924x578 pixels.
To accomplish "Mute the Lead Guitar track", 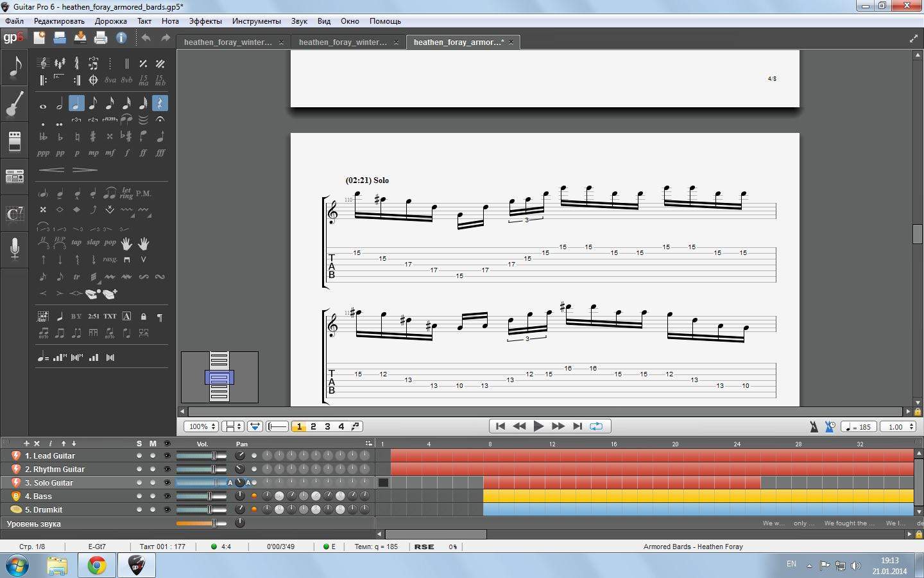I will [153, 456].
